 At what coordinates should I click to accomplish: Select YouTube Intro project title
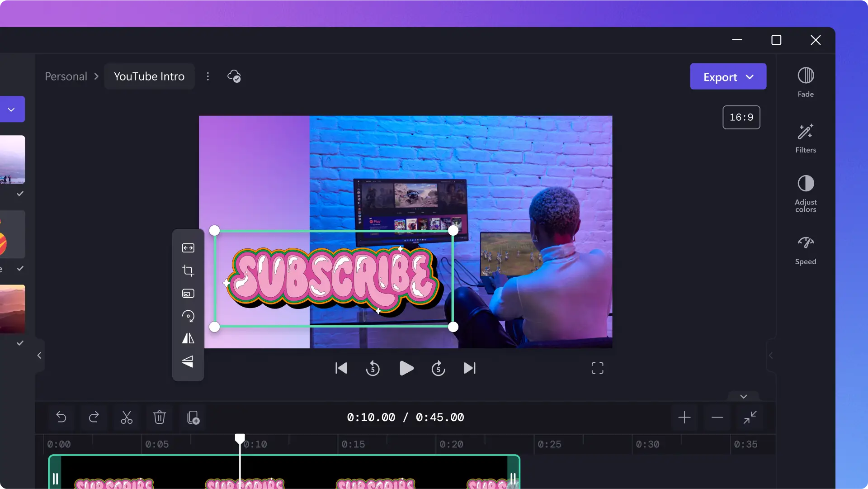pyautogui.click(x=150, y=76)
